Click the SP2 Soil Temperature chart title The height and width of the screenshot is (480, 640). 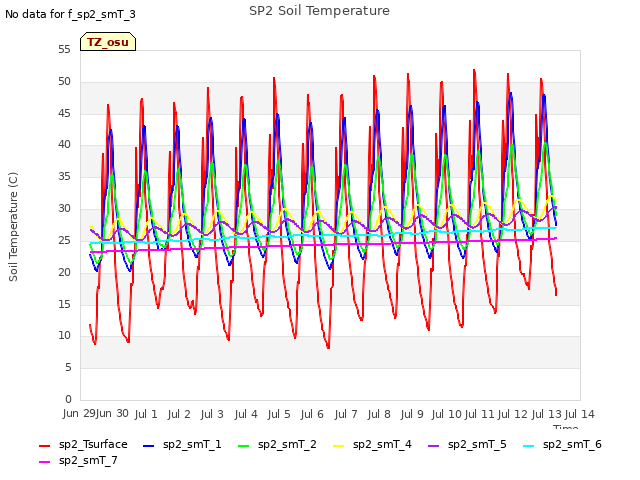click(319, 11)
